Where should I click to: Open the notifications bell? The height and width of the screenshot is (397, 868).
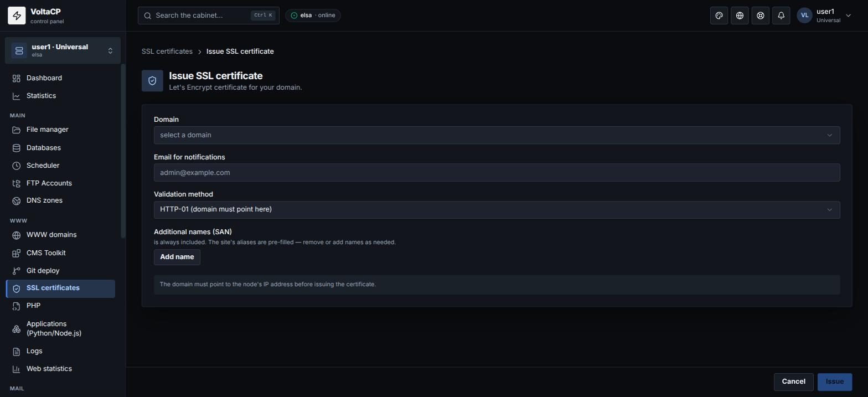(781, 16)
